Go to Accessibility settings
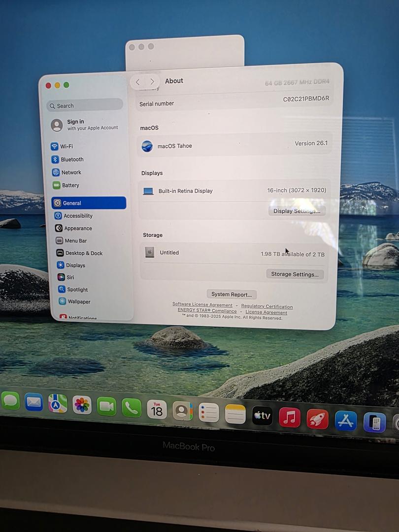The width and height of the screenshot is (399, 532). (x=77, y=216)
